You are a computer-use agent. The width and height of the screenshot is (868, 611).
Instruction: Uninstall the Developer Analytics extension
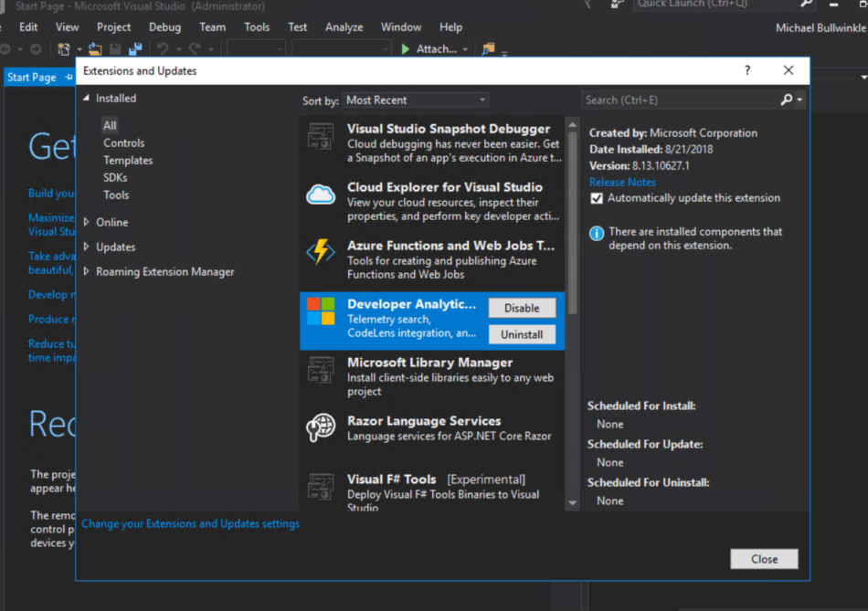(x=522, y=334)
